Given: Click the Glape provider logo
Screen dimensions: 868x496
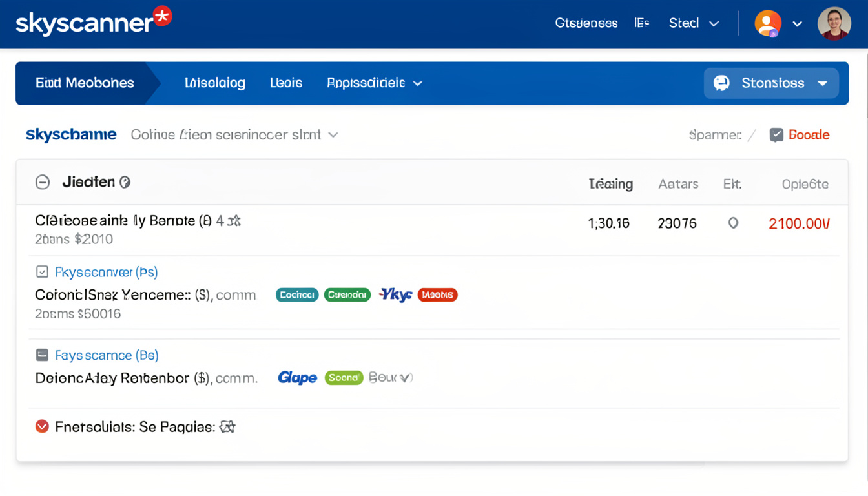Looking at the screenshot, I should (x=297, y=378).
